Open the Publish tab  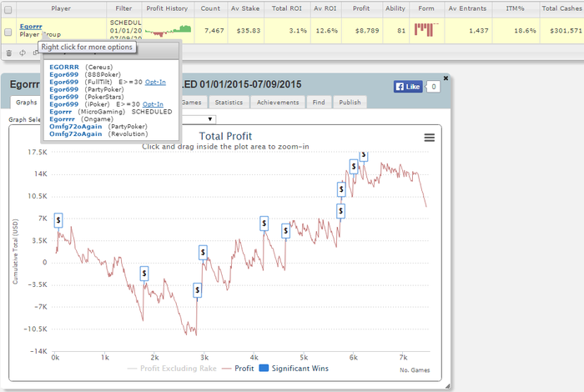click(x=350, y=102)
